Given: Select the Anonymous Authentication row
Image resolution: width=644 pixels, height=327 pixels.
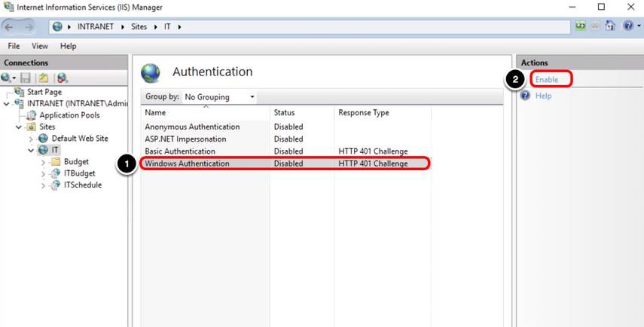Looking at the screenshot, I should pos(192,127).
